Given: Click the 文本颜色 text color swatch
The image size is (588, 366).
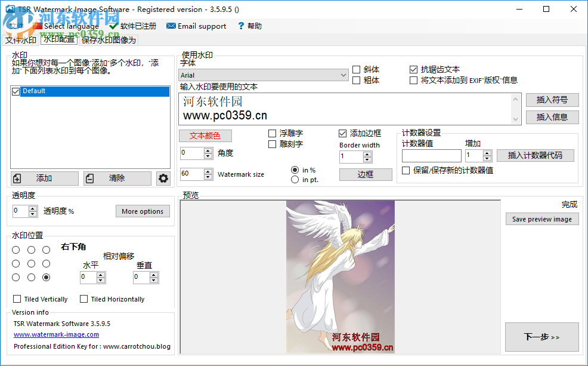Looking at the screenshot, I should click(x=205, y=136).
